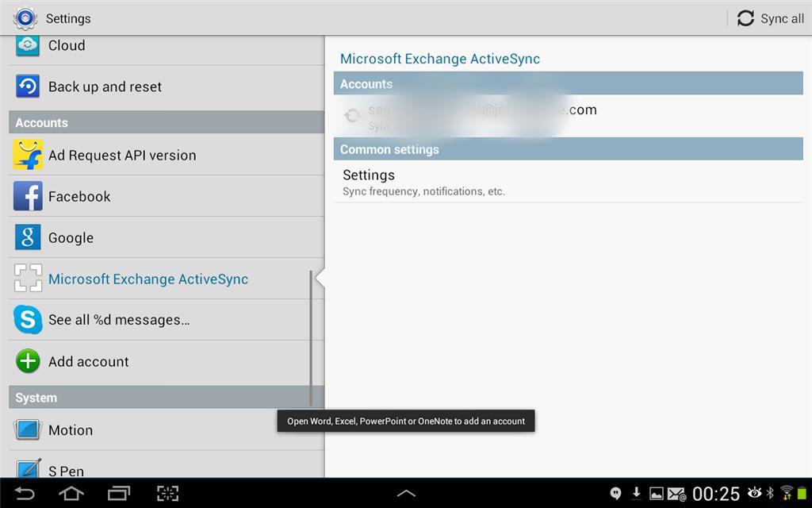Open the Facebook account entry
Viewport: 812px width, 508px height.
click(167, 196)
